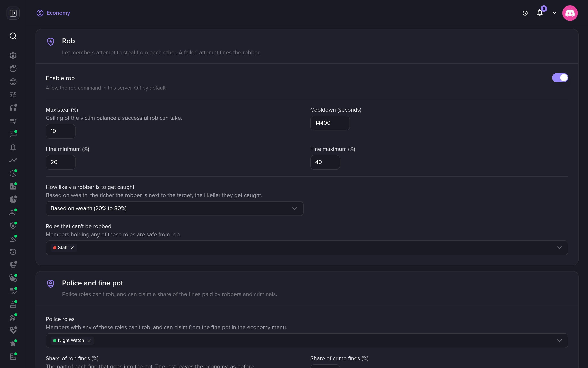
Task: Open the form list icon at sidebar bottom
Action: pyautogui.click(x=13, y=357)
